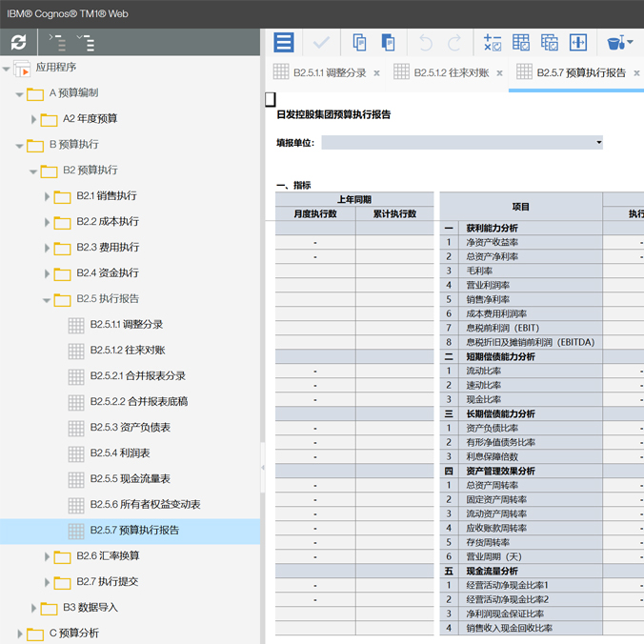Close the B2.5.7 预算执行报告 tab
This screenshot has height=644, width=644.
click(x=636, y=73)
